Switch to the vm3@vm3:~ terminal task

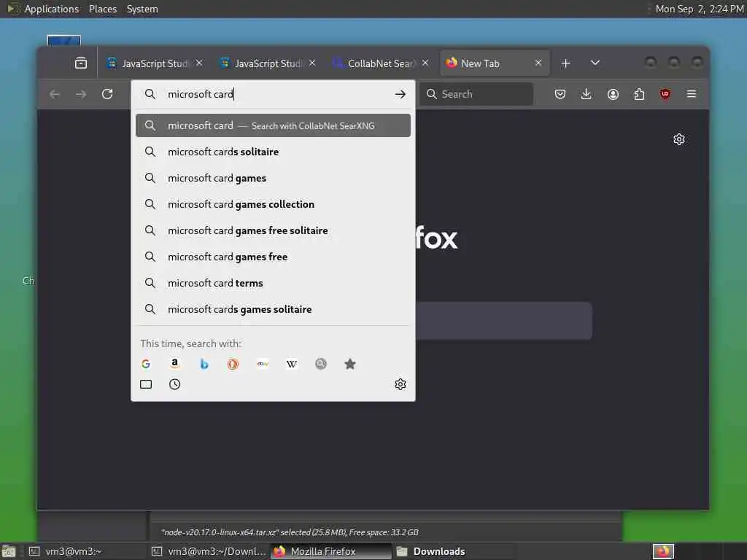[x=85, y=551]
